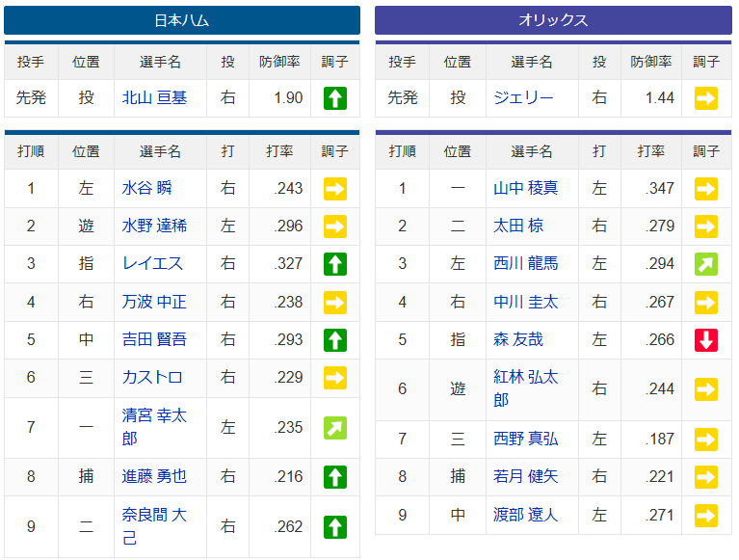Click the yellow arrow for 渡部 遼人
The width and height of the screenshot is (739, 560).
coord(706,516)
